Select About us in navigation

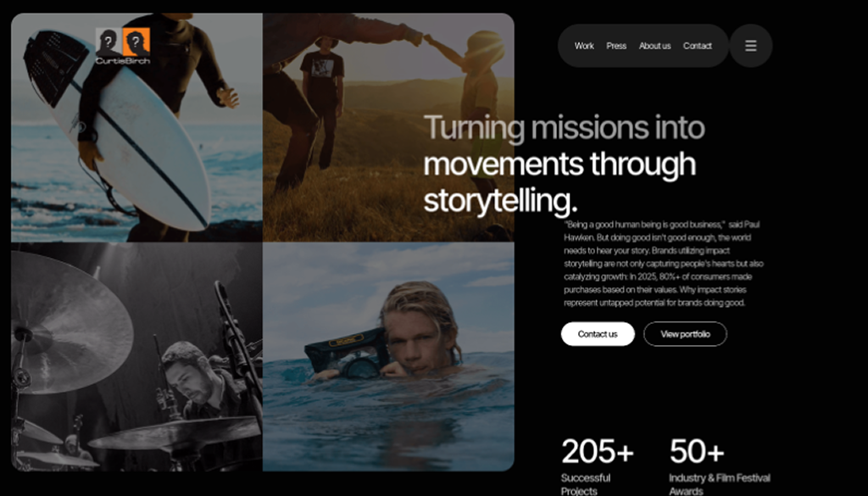[655, 46]
